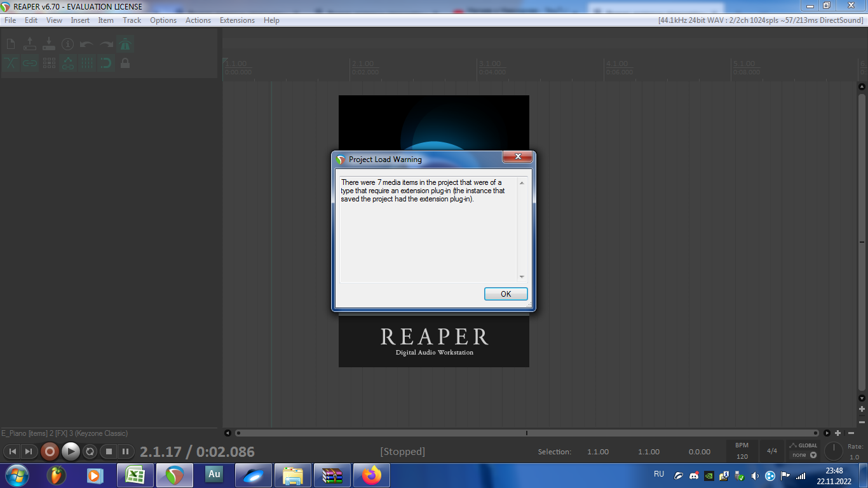
Task: Go to project end transport button
Action: tap(29, 452)
